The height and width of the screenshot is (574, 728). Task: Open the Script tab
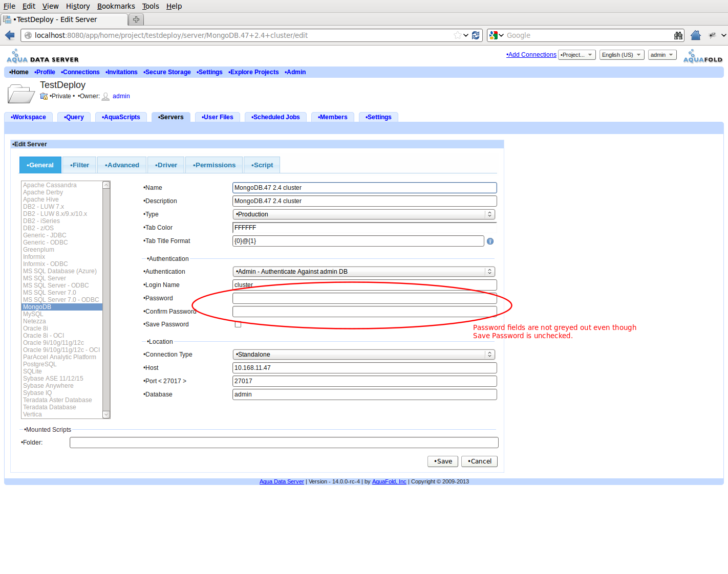262,165
